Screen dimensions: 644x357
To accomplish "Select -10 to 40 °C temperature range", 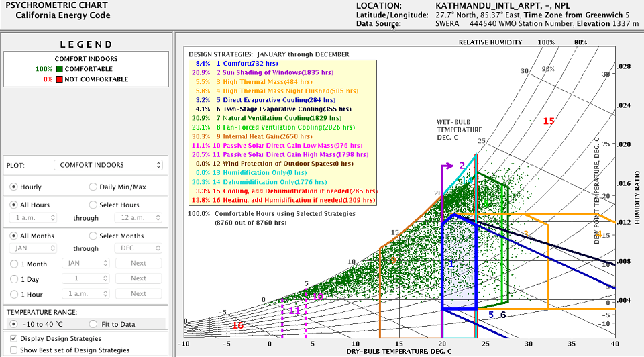I will click(13, 324).
